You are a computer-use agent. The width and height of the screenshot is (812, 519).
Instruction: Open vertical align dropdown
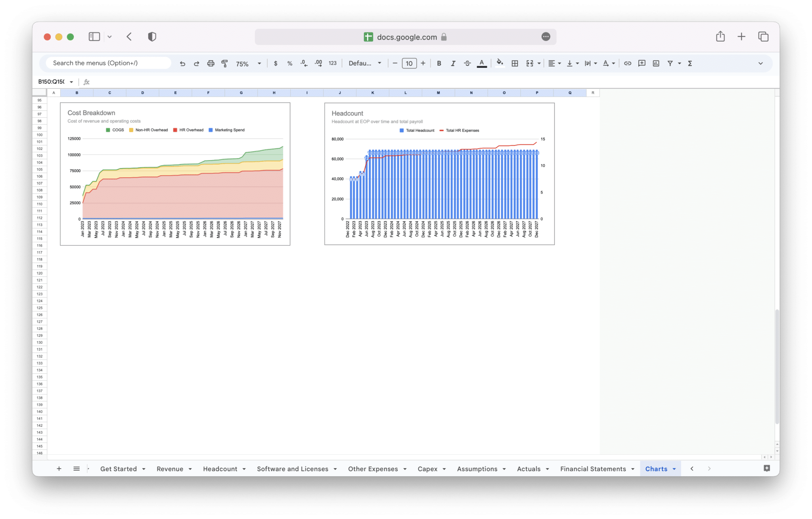point(573,63)
